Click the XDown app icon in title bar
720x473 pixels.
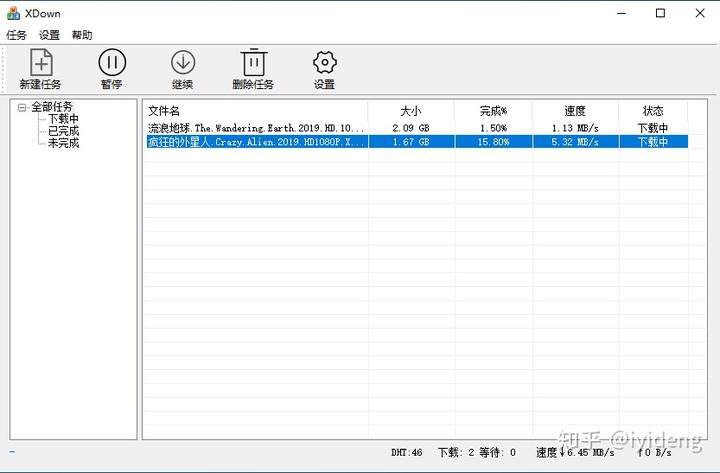[x=13, y=13]
